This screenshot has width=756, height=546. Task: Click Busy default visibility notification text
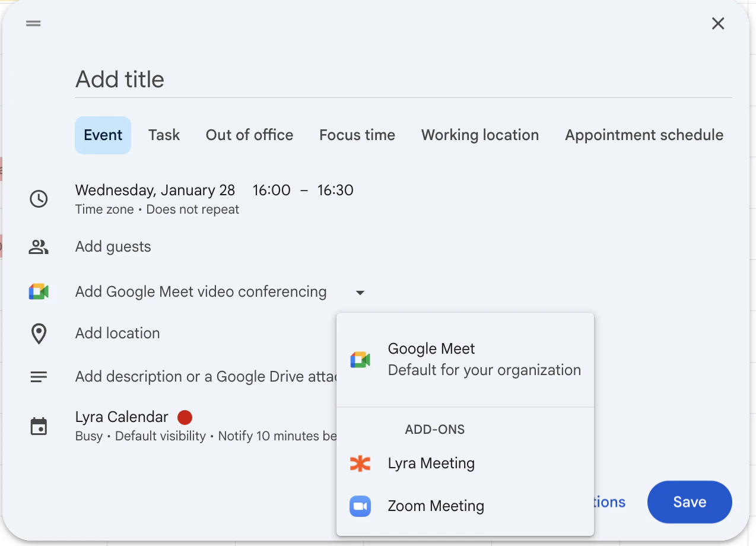coord(206,436)
